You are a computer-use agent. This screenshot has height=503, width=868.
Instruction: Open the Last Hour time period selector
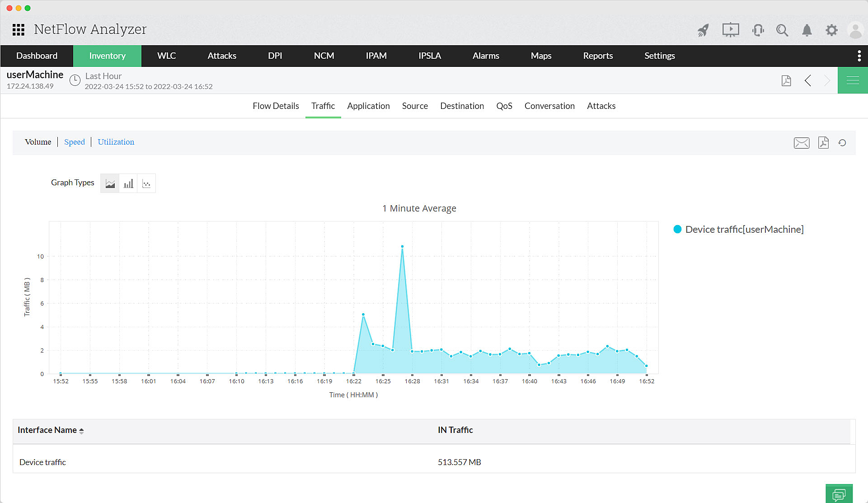[103, 76]
